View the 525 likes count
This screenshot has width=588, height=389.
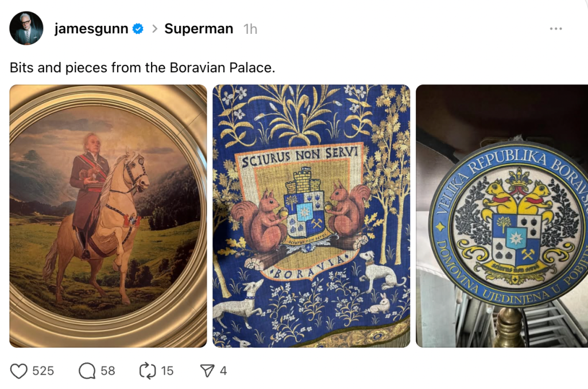[x=43, y=371]
